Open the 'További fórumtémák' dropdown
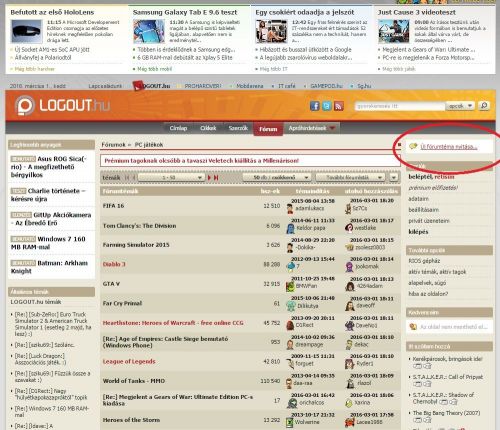 tap(350, 178)
